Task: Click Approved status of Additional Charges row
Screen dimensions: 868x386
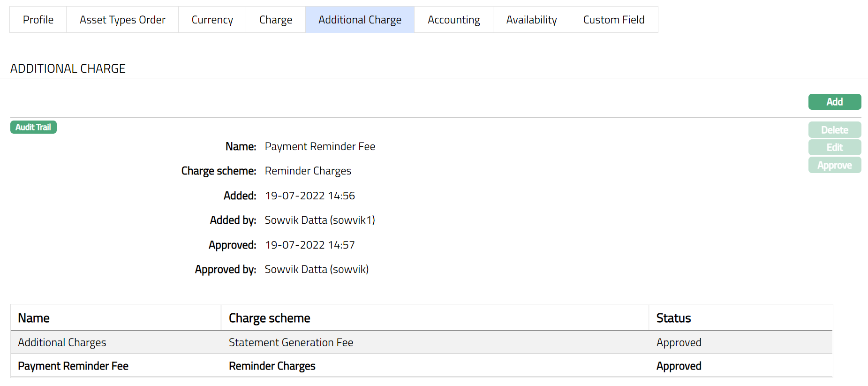Action: pos(679,342)
